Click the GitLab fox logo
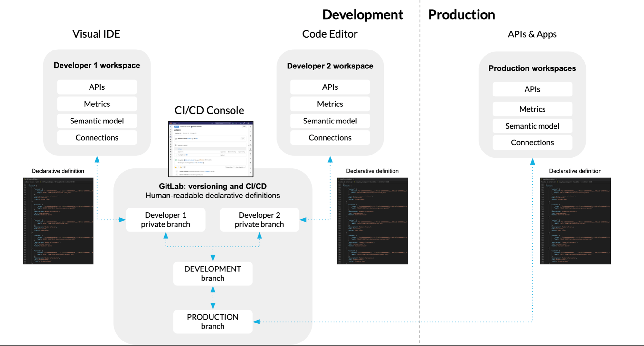The image size is (644, 346). coord(171,123)
